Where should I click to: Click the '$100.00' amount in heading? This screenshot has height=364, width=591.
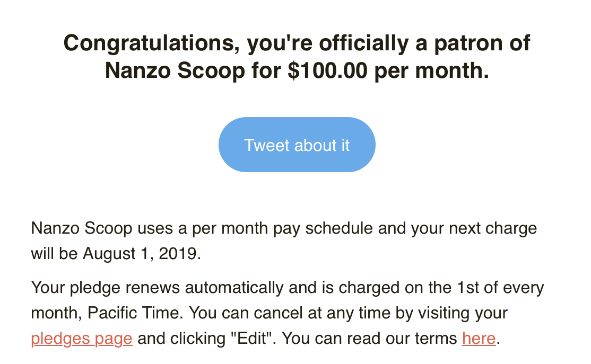coord(327,70)
